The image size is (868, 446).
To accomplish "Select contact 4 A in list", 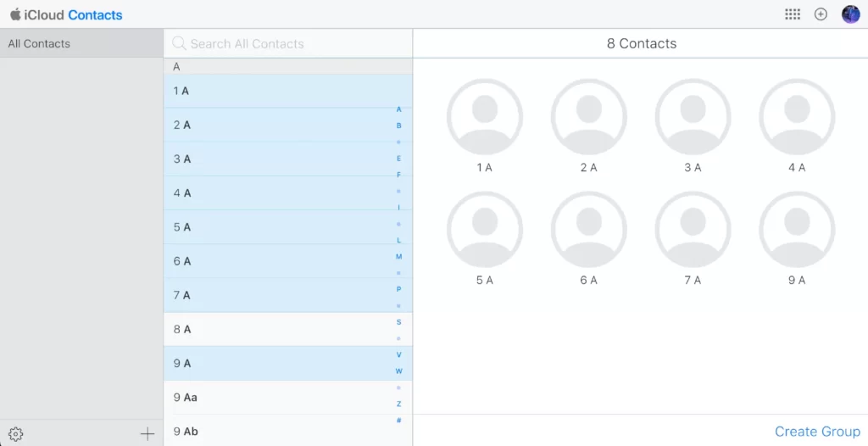I will pyautogui.click(x=288, y=193).
